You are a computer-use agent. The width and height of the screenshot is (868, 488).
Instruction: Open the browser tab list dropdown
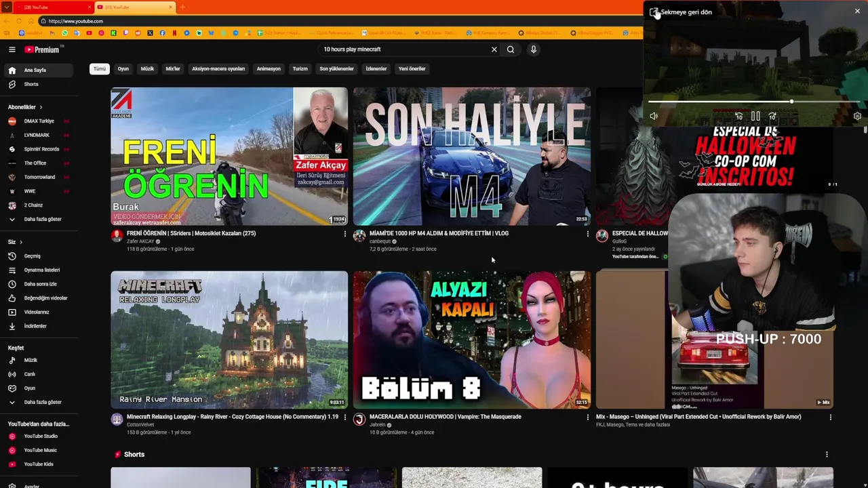point(7,7)
